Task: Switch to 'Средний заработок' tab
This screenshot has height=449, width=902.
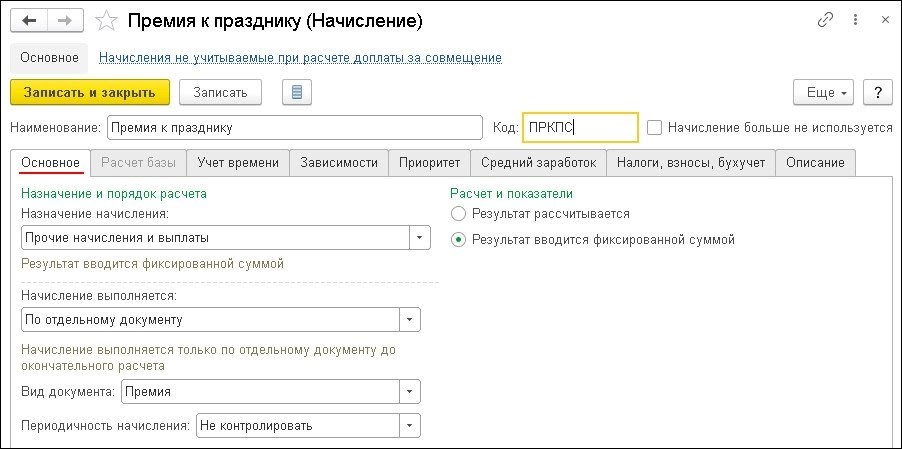Action: coord(538,163)
